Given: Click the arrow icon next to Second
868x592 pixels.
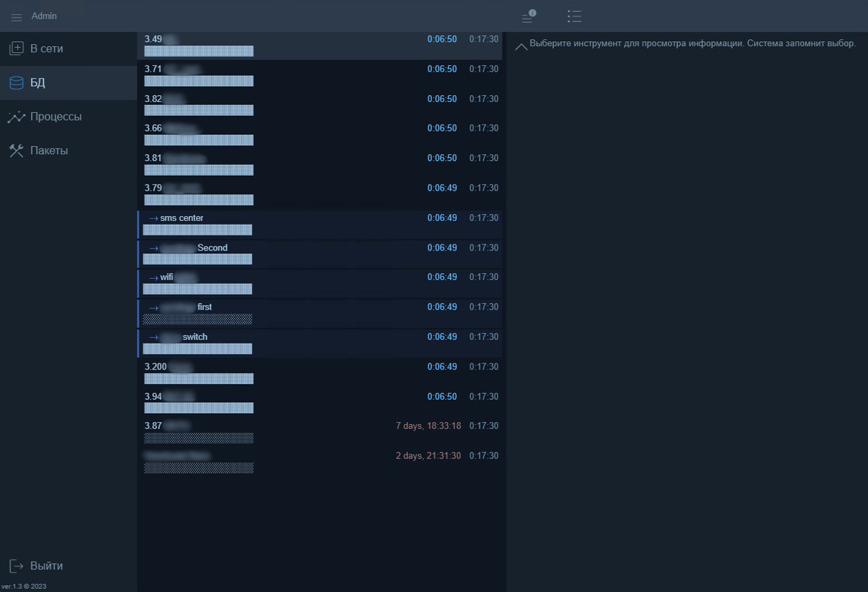Looking at the screenshot, I should click(154, 248).
